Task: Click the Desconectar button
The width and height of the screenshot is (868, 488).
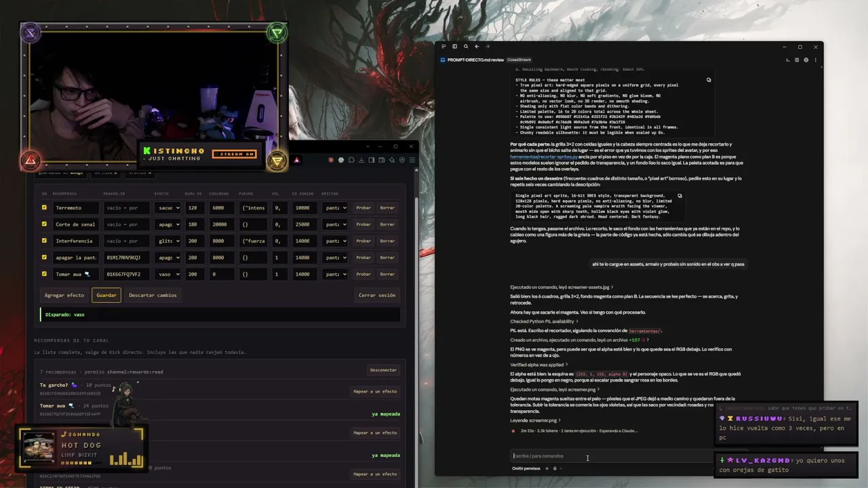Action: 383,370
